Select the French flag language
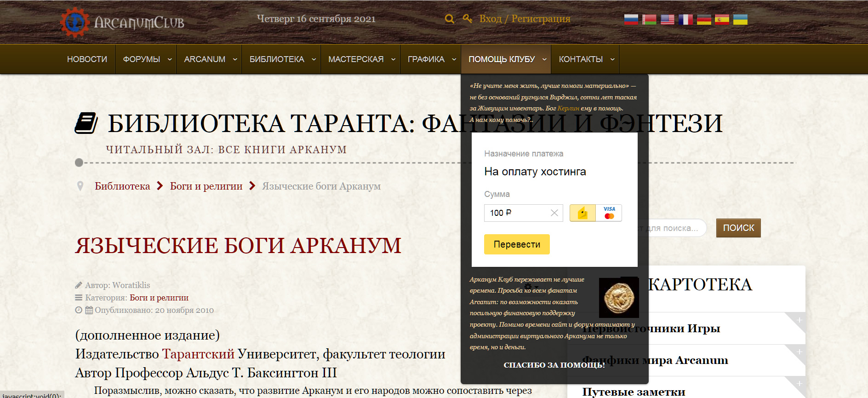The height and width of the screenshot is (398, 868). click(685, 19)
